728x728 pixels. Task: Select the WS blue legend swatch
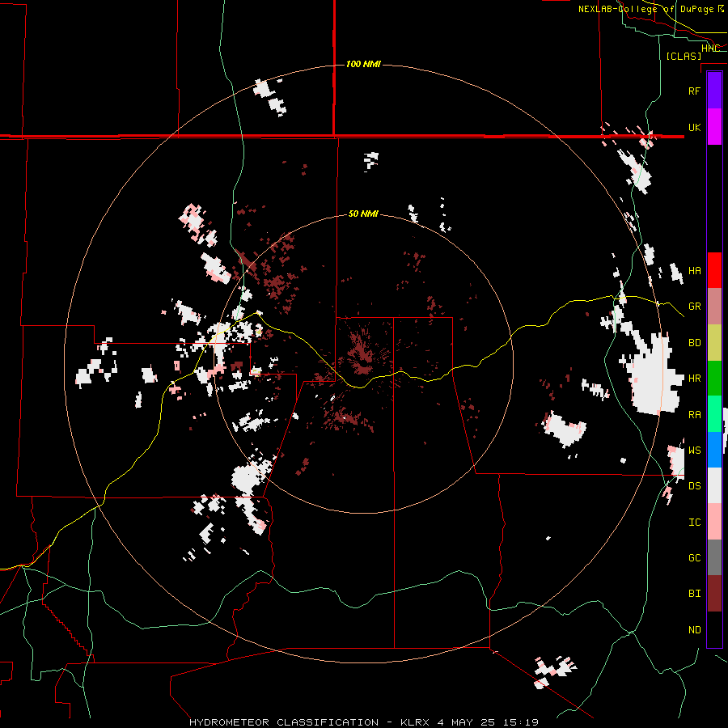click(x=714, y=450)
